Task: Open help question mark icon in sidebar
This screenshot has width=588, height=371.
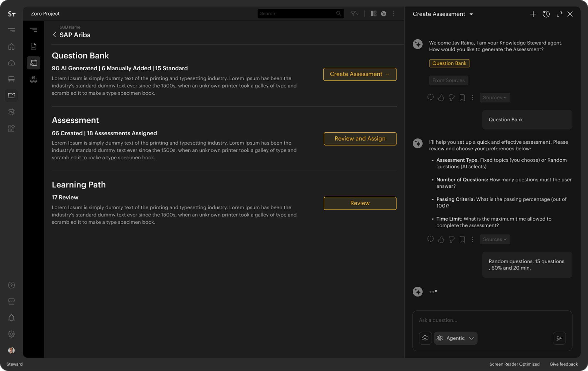Action: [x=11, y=285]
